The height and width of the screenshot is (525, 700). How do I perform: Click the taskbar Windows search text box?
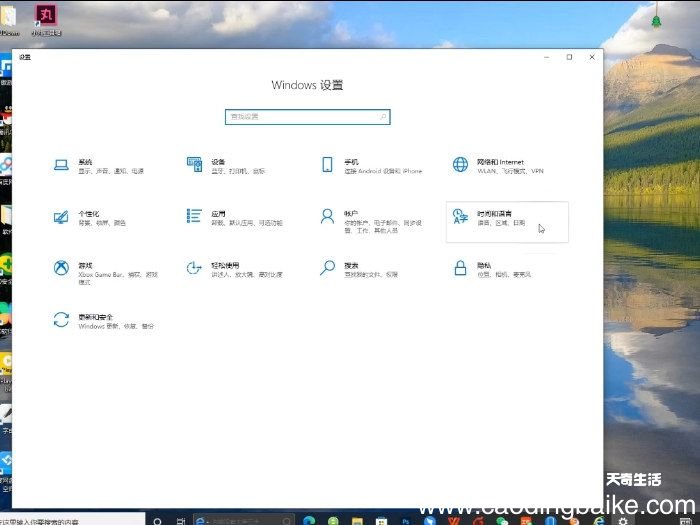74,520
